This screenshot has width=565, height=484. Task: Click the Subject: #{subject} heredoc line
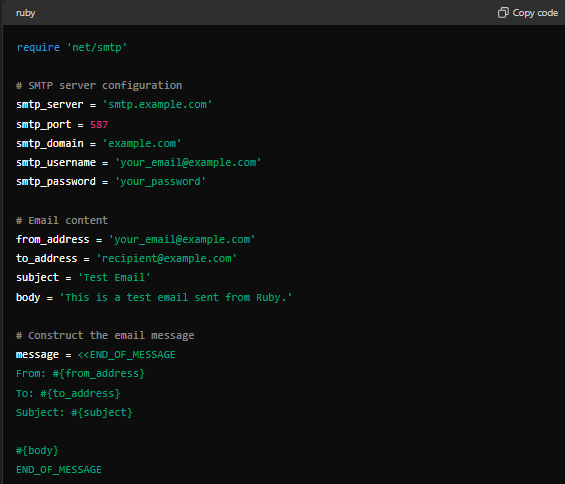[x=74, y=412]
